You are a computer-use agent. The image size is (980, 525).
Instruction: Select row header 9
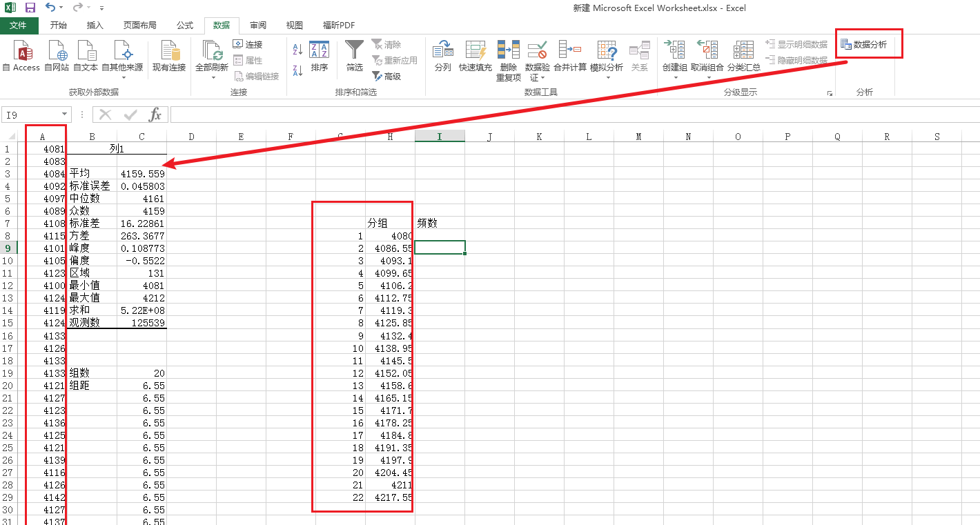[x=8, y=248]
